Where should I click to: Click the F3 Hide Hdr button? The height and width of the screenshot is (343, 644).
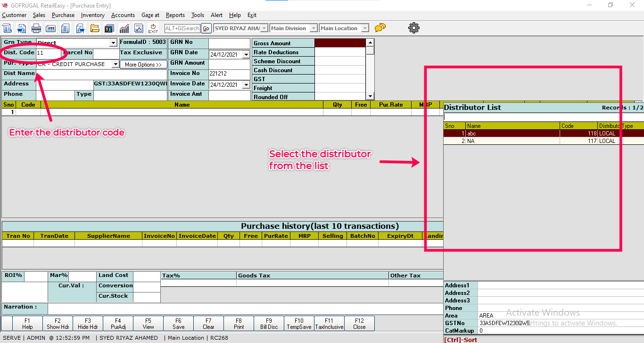(x=88, y=323)
